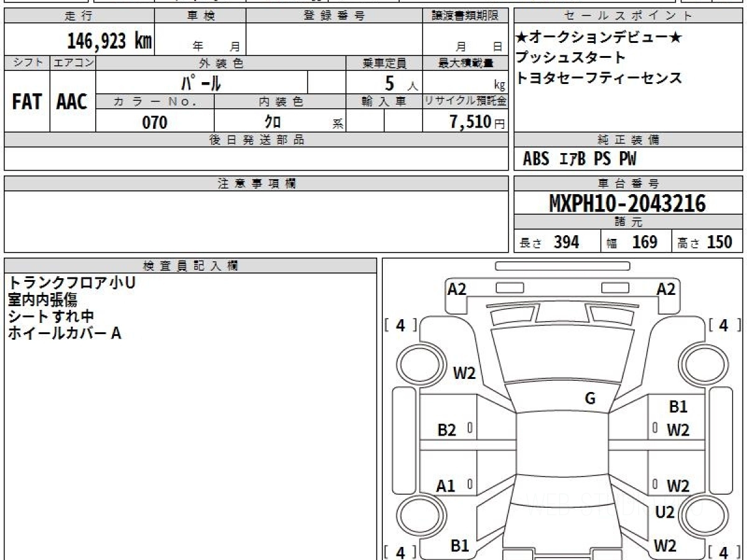Select the パール exterior color value
747x560 pixels.
point(201,83)
